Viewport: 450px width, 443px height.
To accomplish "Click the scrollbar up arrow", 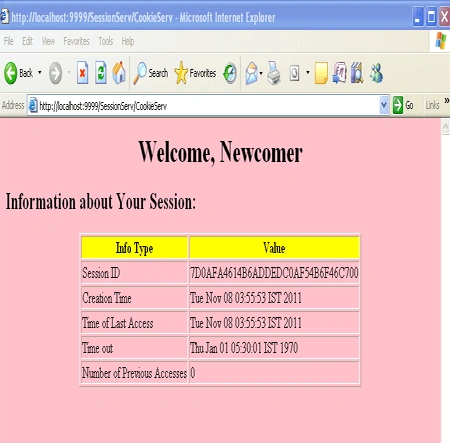I will 445,127.
